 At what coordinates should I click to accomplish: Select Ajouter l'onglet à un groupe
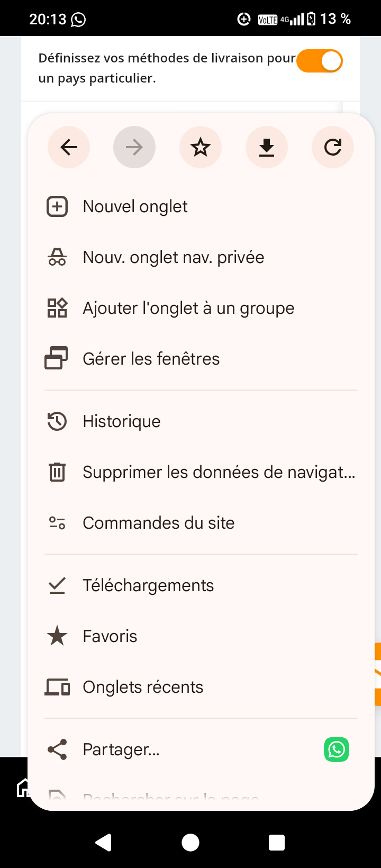pyautogui.click(x=201, y=308)
